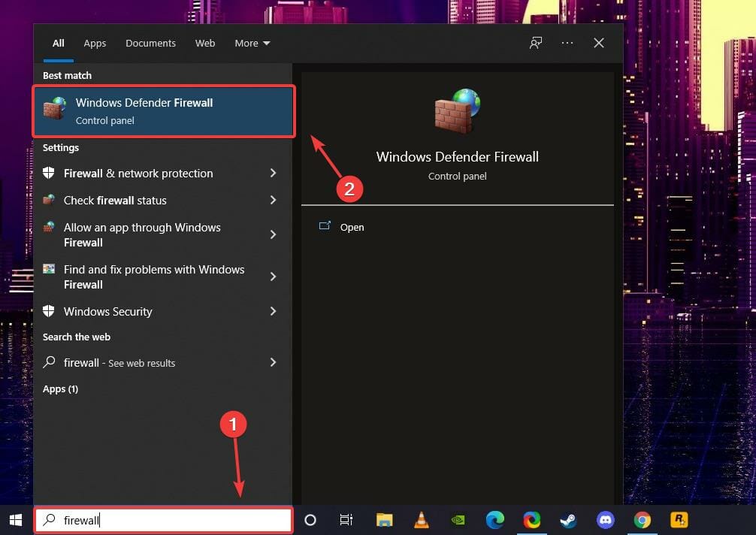Open Steam from the taskbar

pyautogui.click(x=568, y=519)
